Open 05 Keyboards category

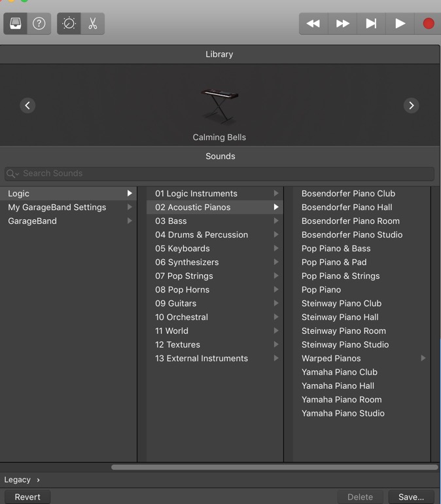pyautogui.click(x=215, y=249)
